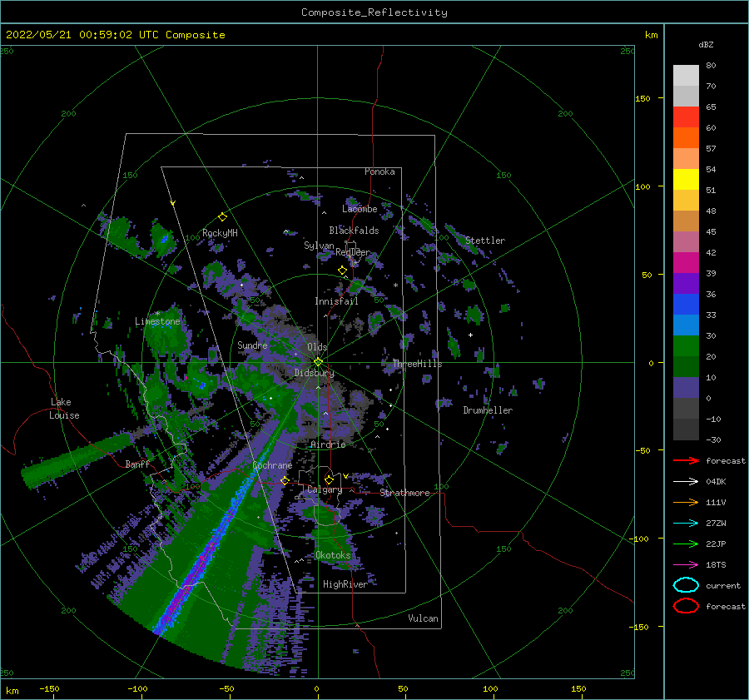
Task: Click the yellow km label at top right
Action: (x=651, y=35)
